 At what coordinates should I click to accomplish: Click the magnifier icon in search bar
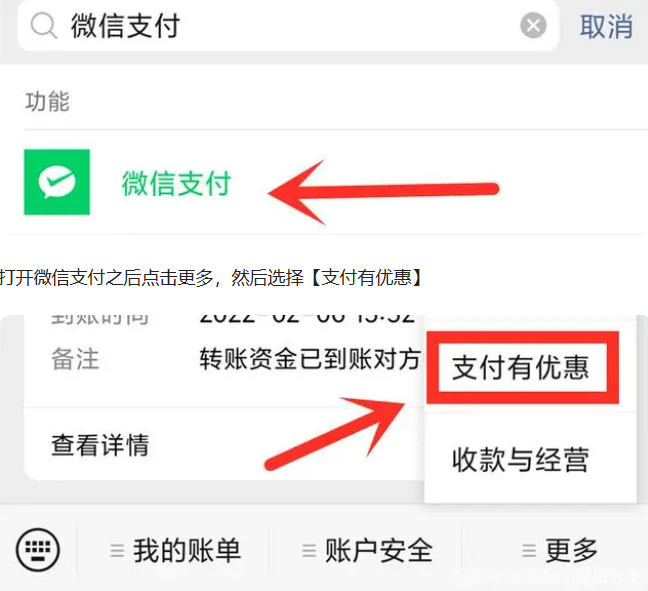click(x=43, y=26)
